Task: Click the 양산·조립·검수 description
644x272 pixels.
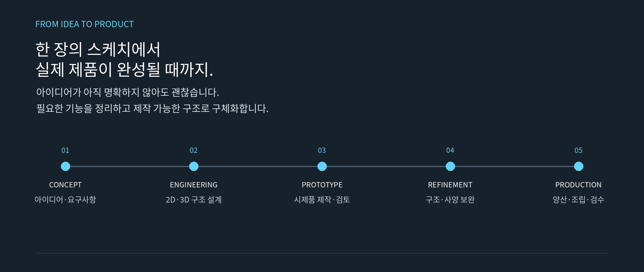Action: pyautogui.click(x=579, y=199)
